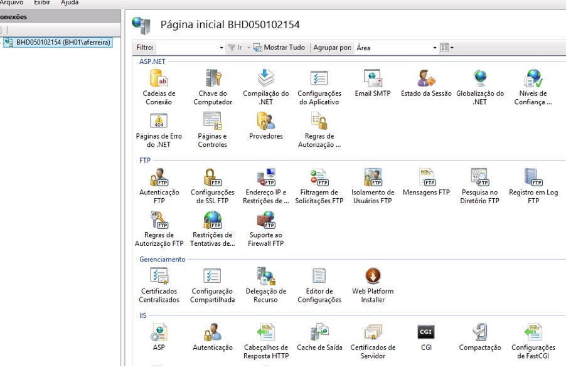Open the Filtro dropdown arrow
The width and height of the screenshot is (566, 392).
222,48
